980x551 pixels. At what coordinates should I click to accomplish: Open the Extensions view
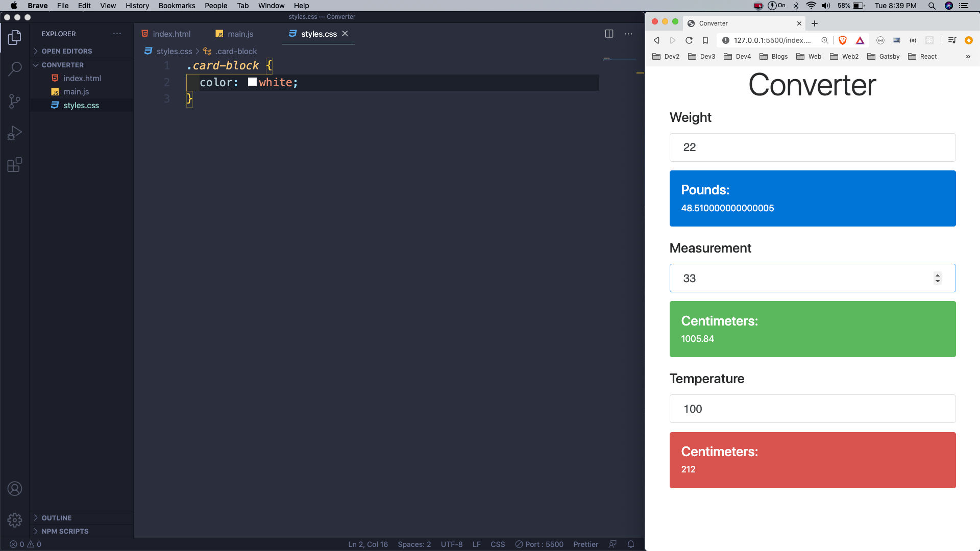15,165
